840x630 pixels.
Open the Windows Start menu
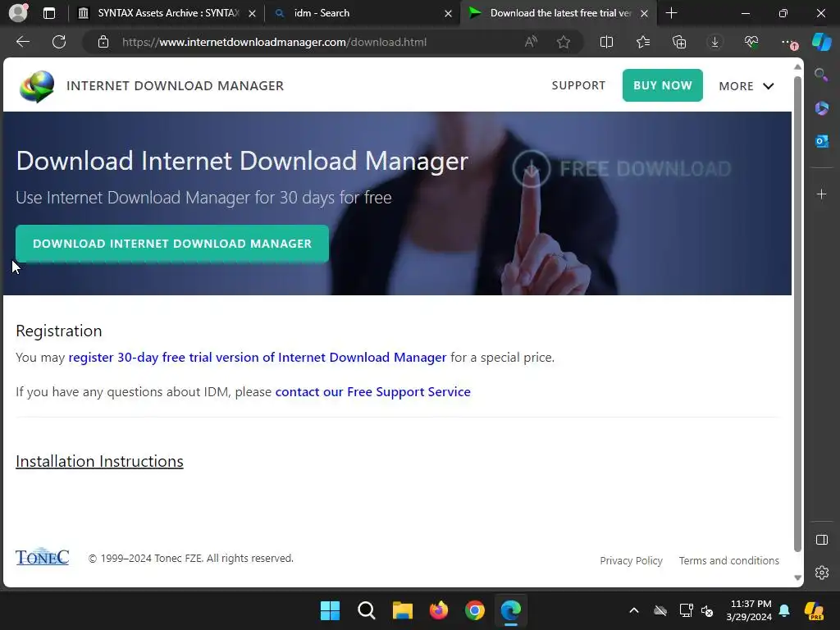coord(330,610)
